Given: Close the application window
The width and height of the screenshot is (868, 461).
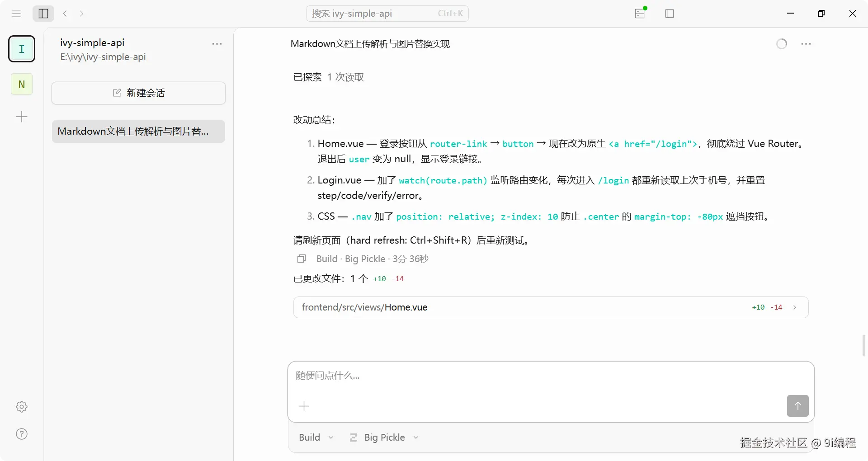Looking at the screenshot, I should [x=853, y=14].
